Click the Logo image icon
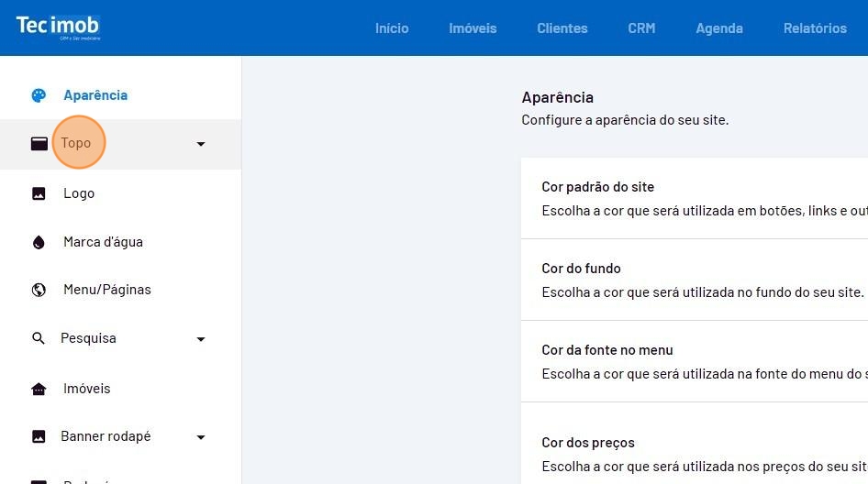Viewport: 868px width, 484px height. 39,193
